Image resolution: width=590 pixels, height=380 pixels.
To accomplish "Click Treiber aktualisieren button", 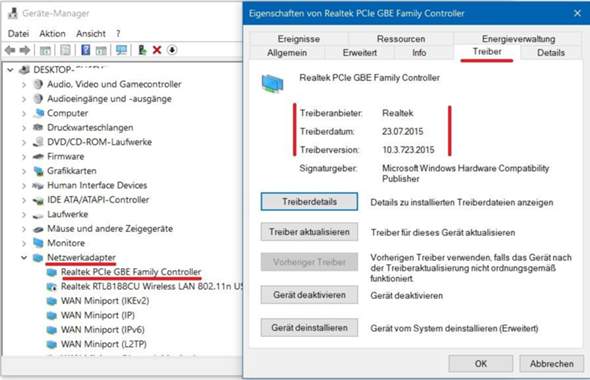I will [x=309, y=232].
